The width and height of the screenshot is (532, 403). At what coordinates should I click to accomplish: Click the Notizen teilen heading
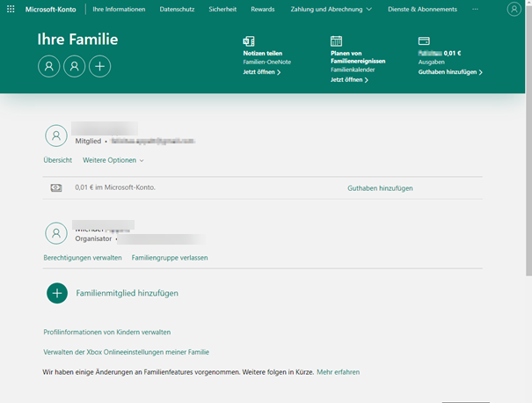[263, 54]
